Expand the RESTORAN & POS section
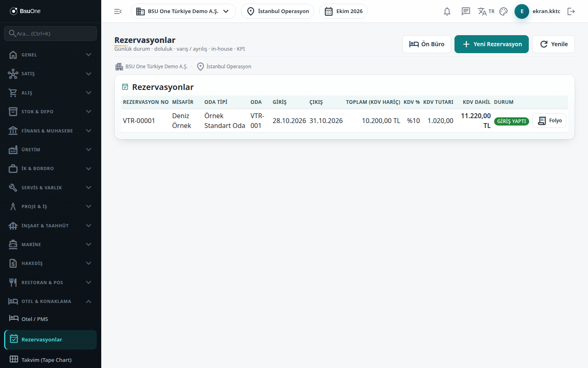This screenshot has height=368, width=588. 50,283
